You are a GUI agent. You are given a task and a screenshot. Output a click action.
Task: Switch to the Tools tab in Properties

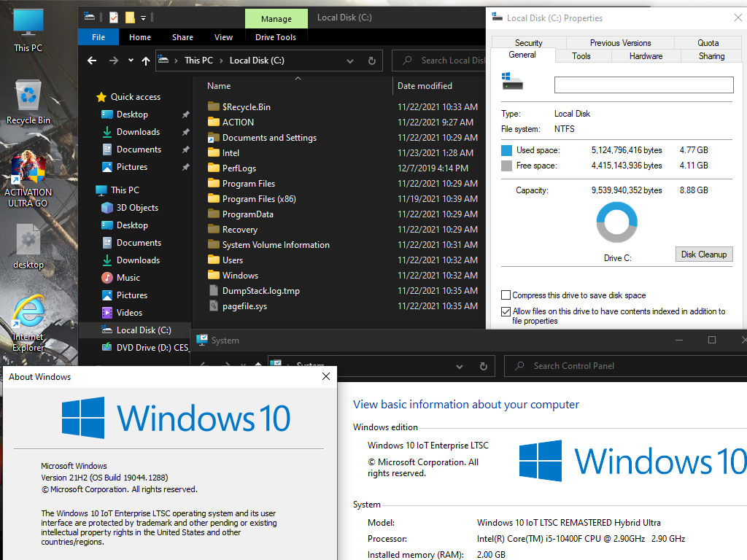point(581,55)
